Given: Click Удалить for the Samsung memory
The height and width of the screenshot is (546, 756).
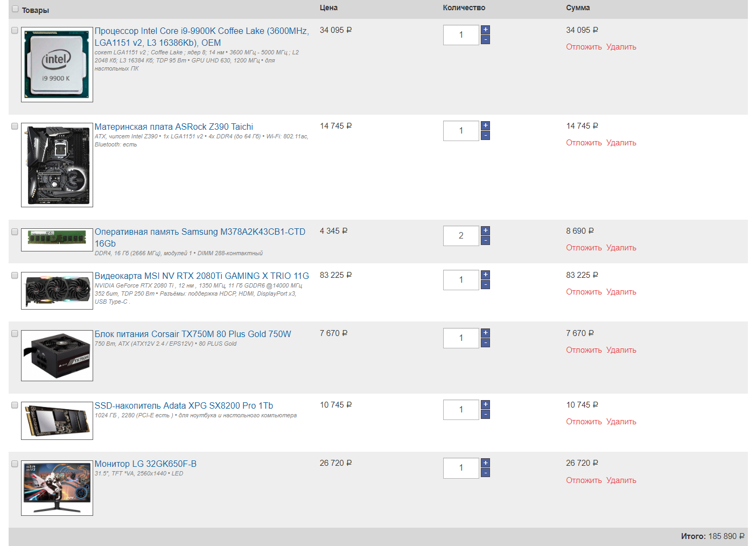Looking at the screenshot, I should [621, 248].
